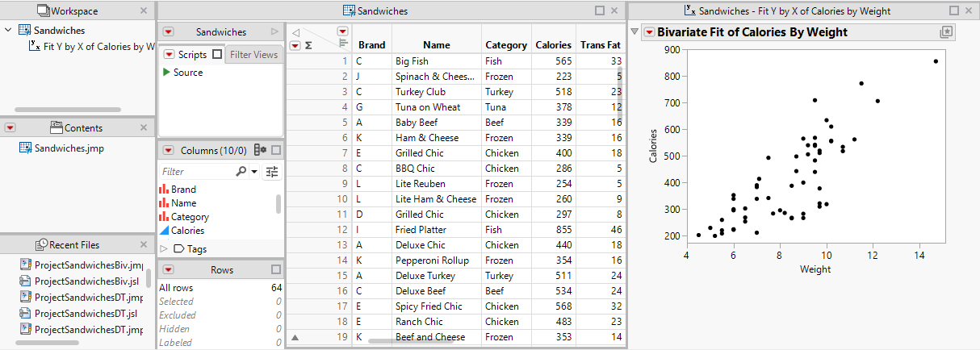Click the Recent Files vertical scrollbar
Image resolution: width=980 pixels, height=350 pixels.
click(x=149, y=278)
